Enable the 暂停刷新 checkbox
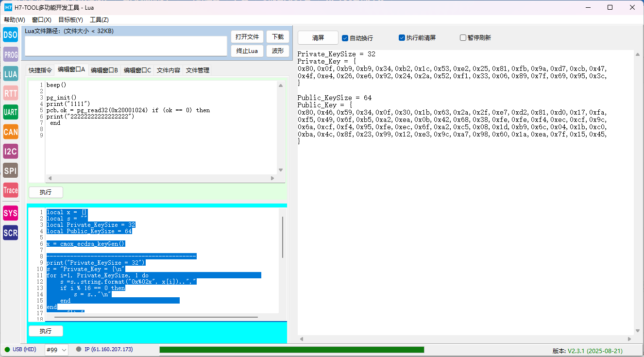 click(463, 38)
